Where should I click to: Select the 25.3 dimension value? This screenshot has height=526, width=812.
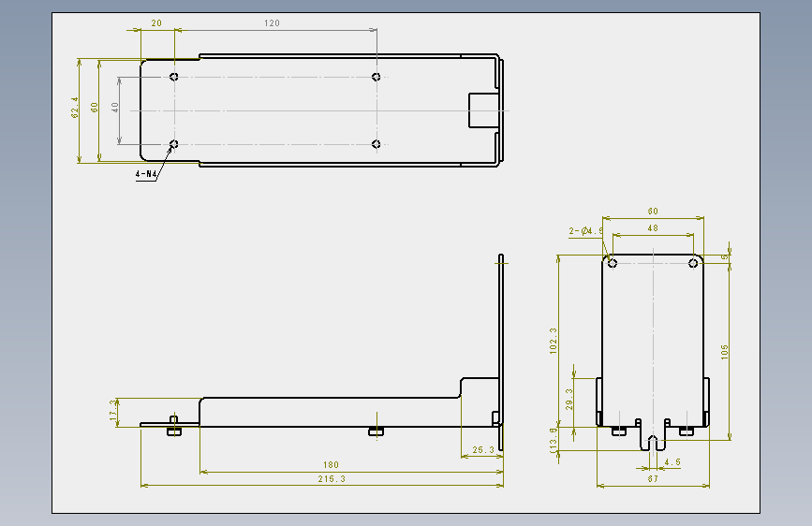(483, 450)
